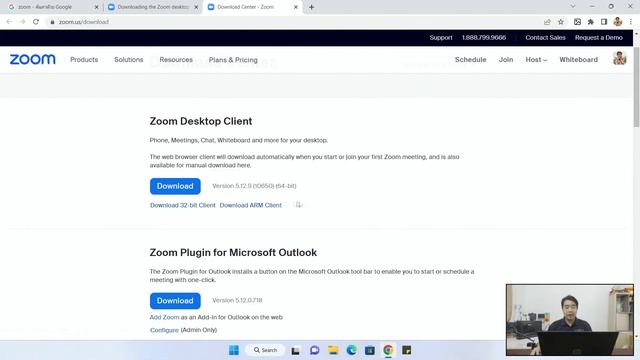Click the Zoom Desktop Client heading
This screenshot has height=360, width=640.
[x=201, y=121]
